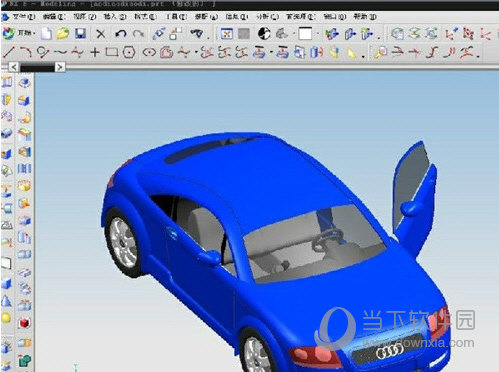Screen dimensions: 499x372
Task: Create a new file with the blank page icon
Action: [46, 33]
